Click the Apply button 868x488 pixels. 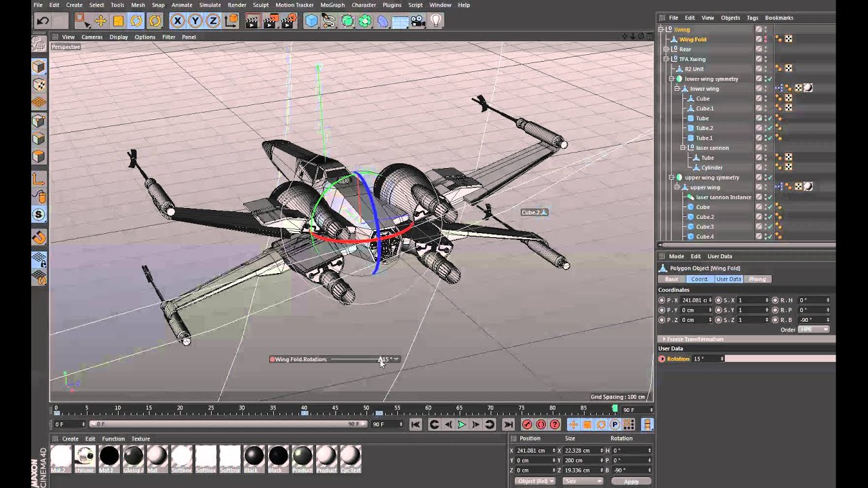631,481
